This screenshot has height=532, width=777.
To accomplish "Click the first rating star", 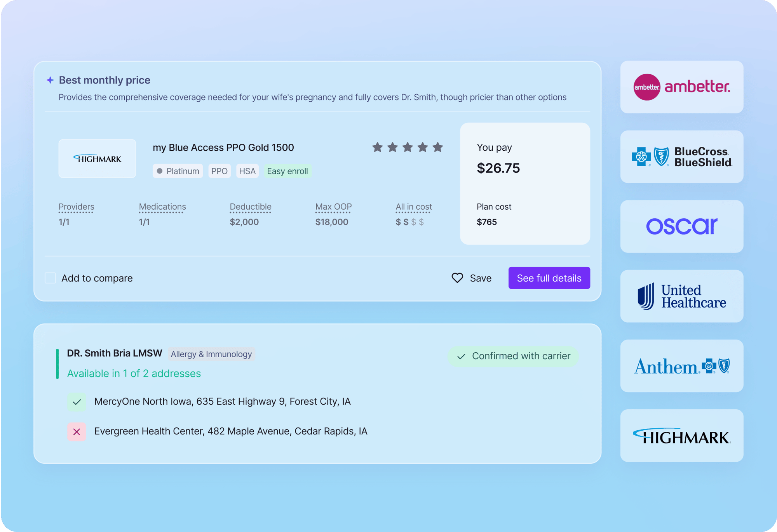I will pos(377,147).
